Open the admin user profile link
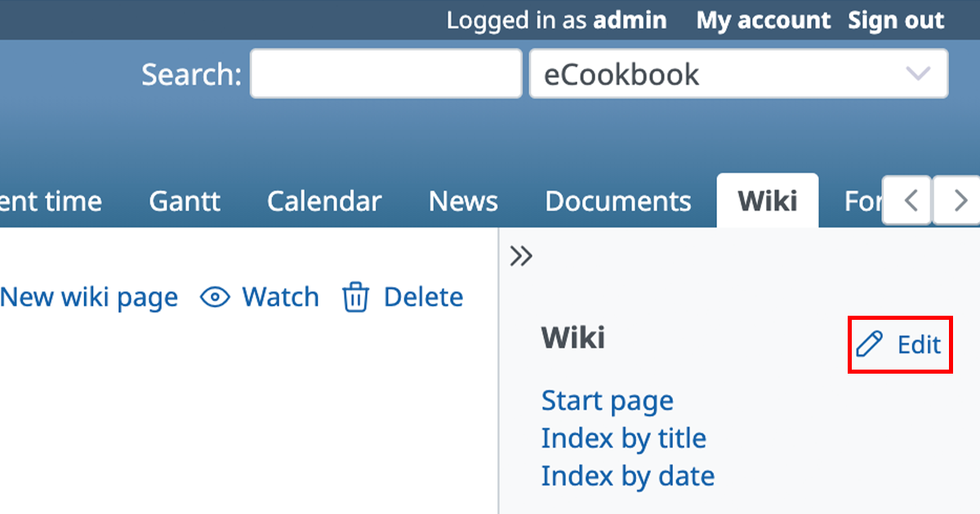This screenshot has height=514, width=980. tap(630, 20)
